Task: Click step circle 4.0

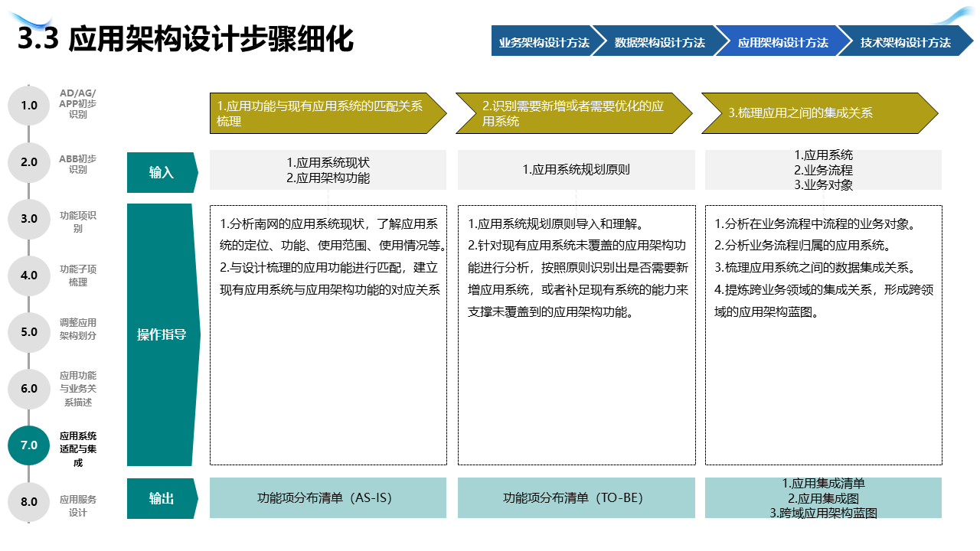Action: click(29, 275)
